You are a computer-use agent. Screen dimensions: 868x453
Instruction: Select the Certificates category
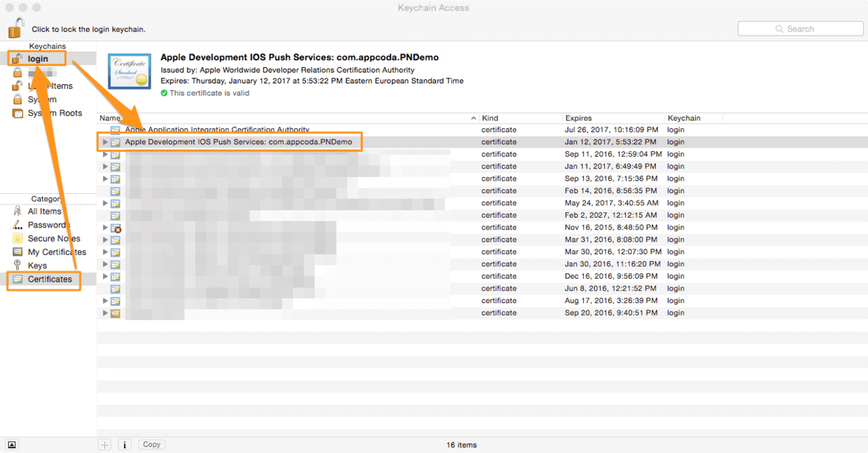pos(50,279)
